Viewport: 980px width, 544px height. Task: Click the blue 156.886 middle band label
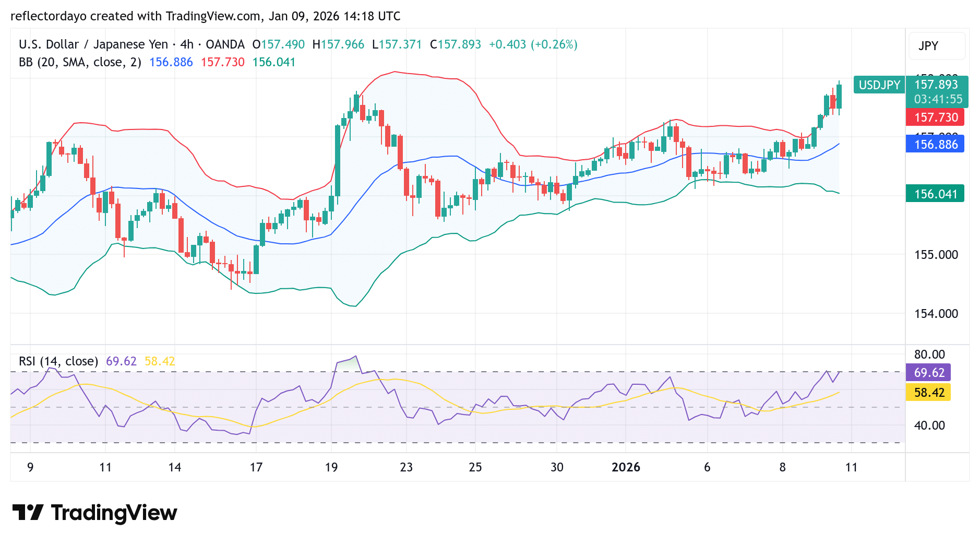pyautogui.click(x=935, y=145)
